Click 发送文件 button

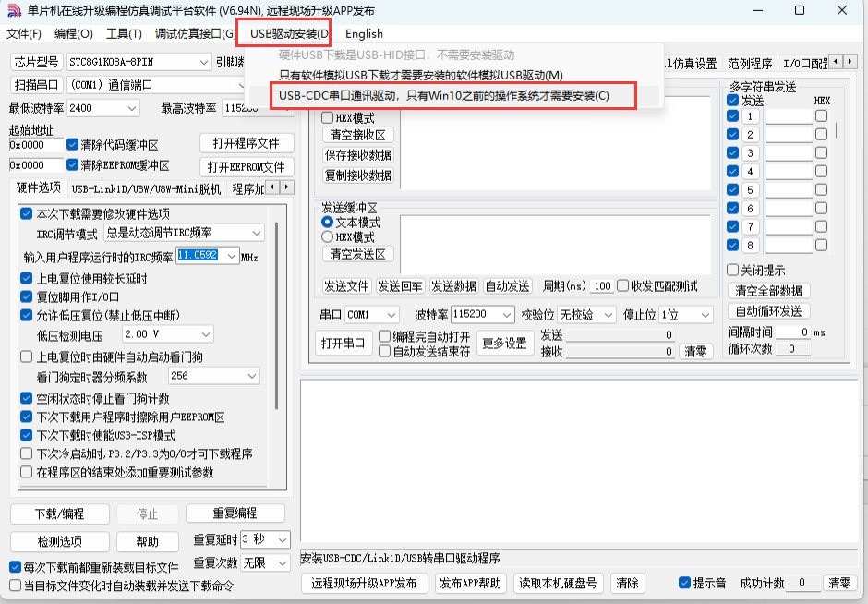[346, 286]
